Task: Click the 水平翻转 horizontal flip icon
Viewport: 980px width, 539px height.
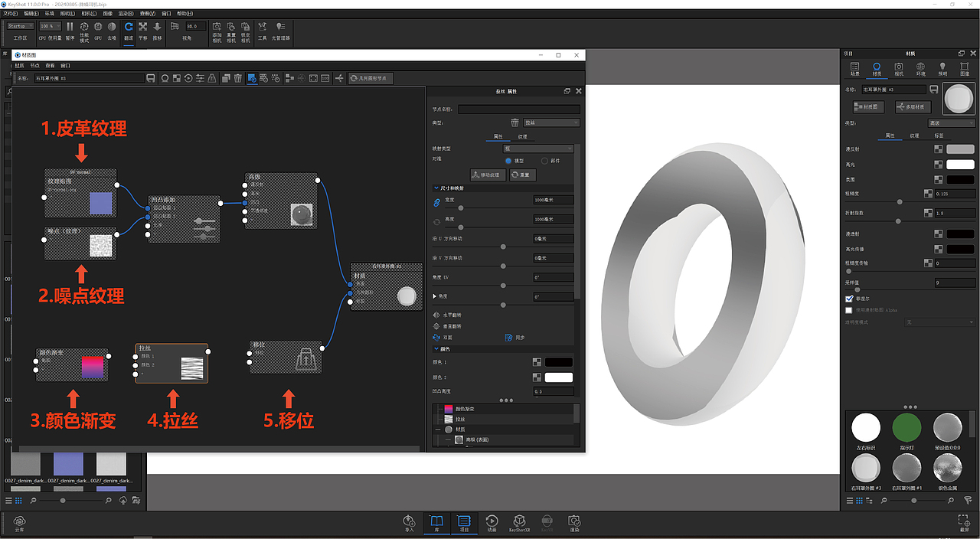Action: pos(436,315)
